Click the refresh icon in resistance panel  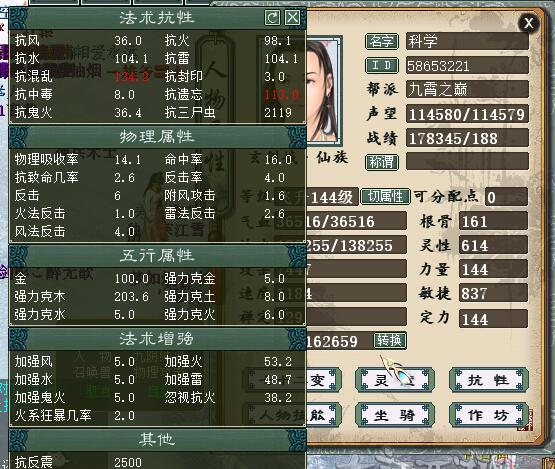272,17
